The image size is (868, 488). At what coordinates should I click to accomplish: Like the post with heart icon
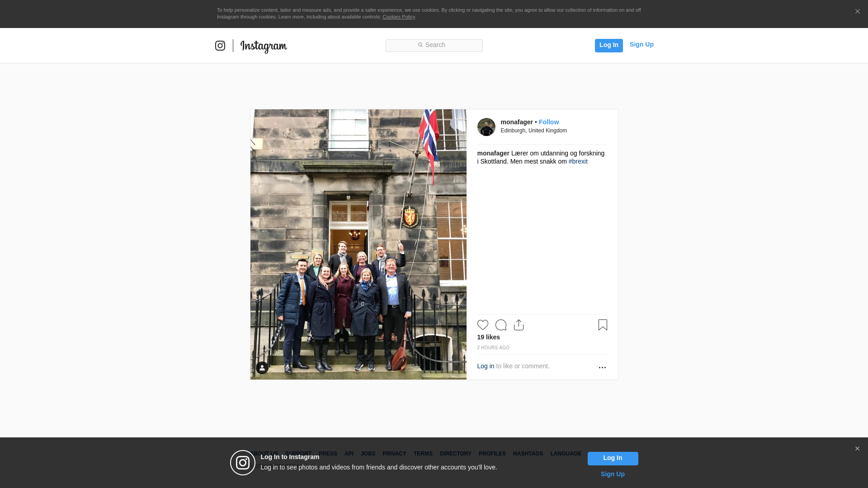pos(483,325)
